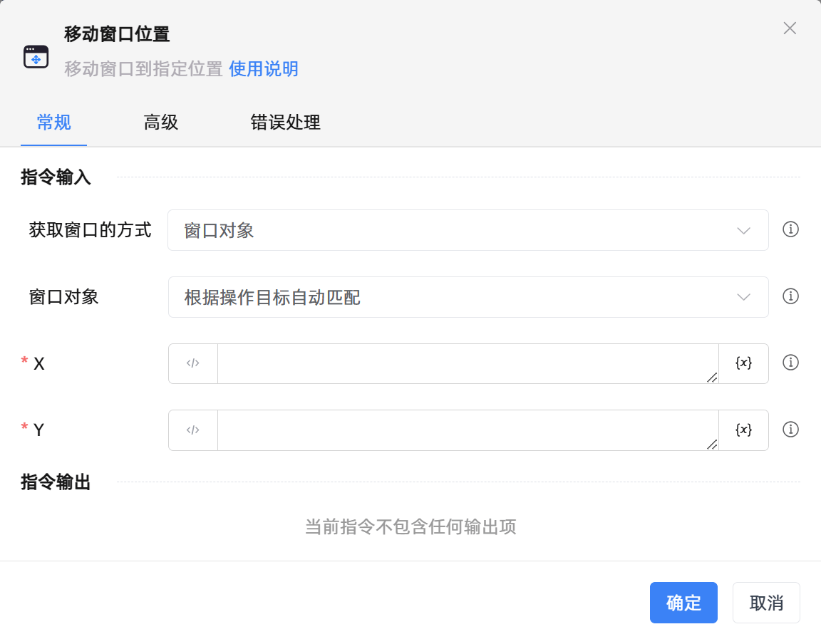Click the move-window instruction icon in the header

36,56
